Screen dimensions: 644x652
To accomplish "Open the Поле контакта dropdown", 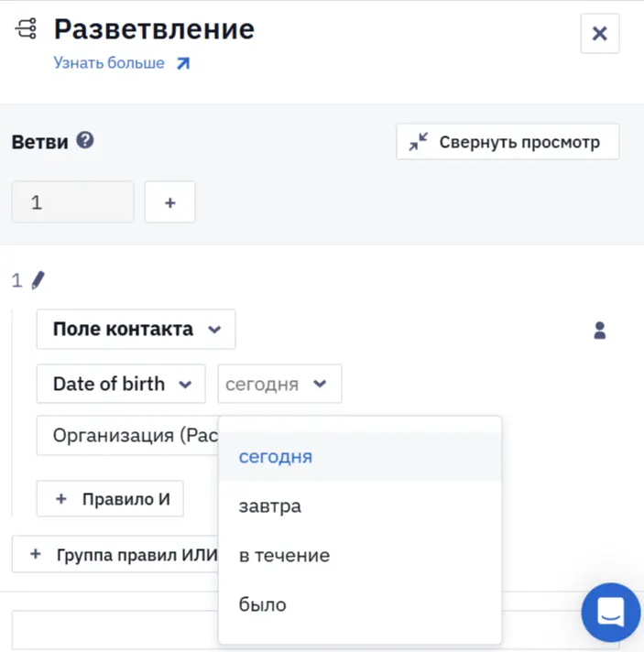I will [136, 330].
